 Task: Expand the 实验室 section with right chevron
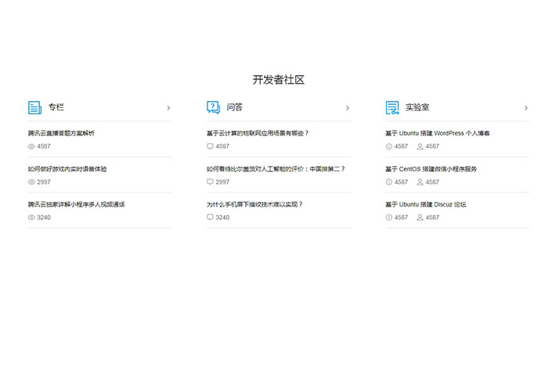coord(526,108)
